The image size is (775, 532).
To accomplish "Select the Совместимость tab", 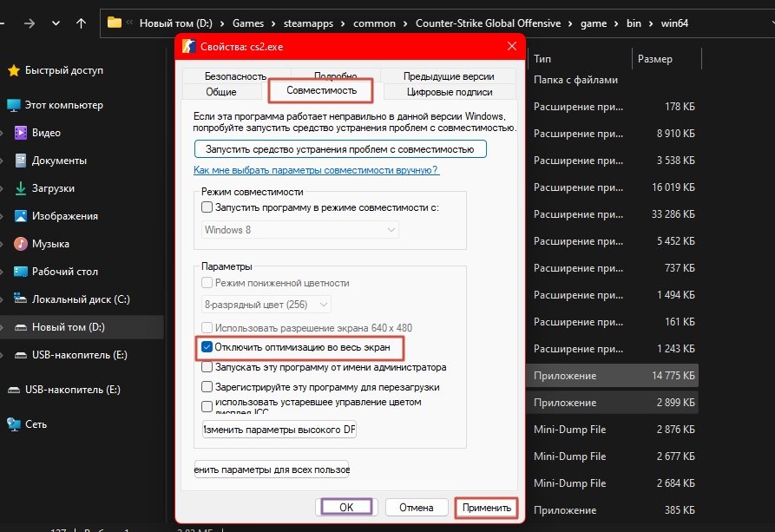I will 321,90.
